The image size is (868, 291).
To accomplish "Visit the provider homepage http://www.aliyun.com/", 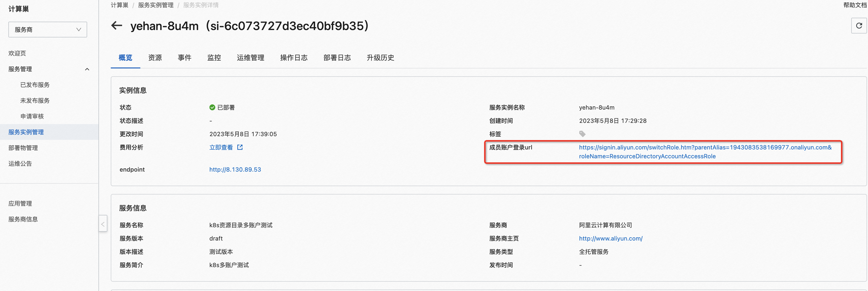I will click(611, 239).
